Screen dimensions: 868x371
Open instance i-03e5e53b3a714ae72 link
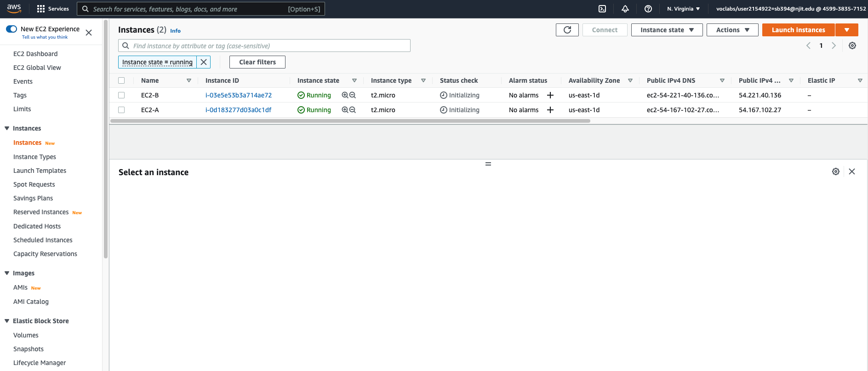point(239,95)
